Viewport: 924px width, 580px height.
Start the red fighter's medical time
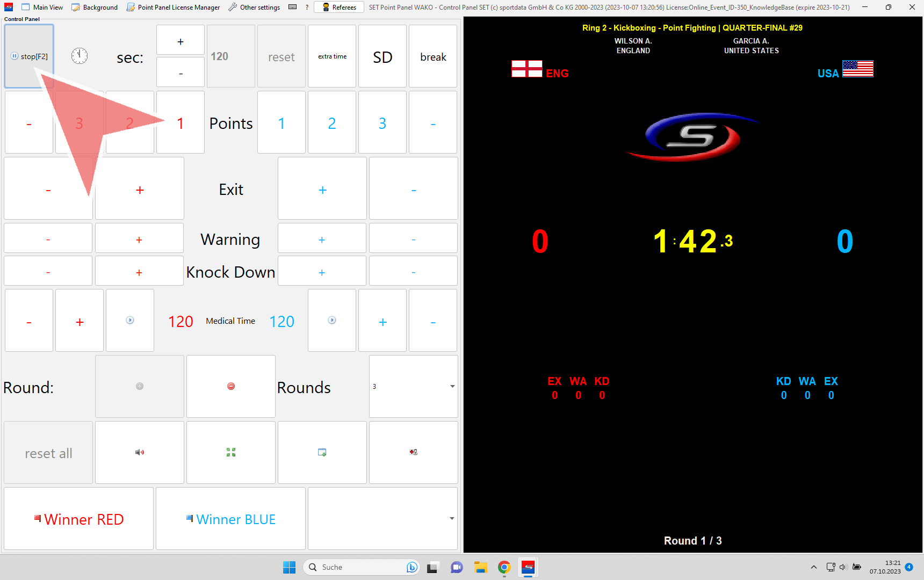(130, 321)
